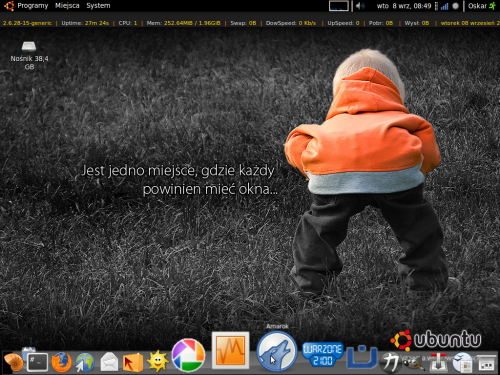Viewport: 500px width, 375px height.
Task: Open the orange box with cursor icon
Action: (x=133, y=363)
